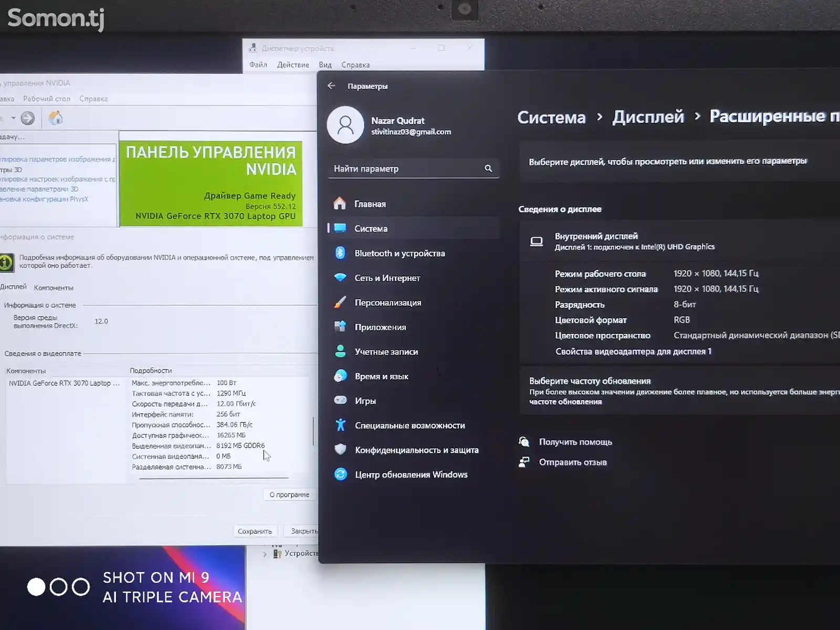Select NVIDIA GeForce RTX 3070 Laptop component row
Screen dimensions: 840x630
click(64, 383)
